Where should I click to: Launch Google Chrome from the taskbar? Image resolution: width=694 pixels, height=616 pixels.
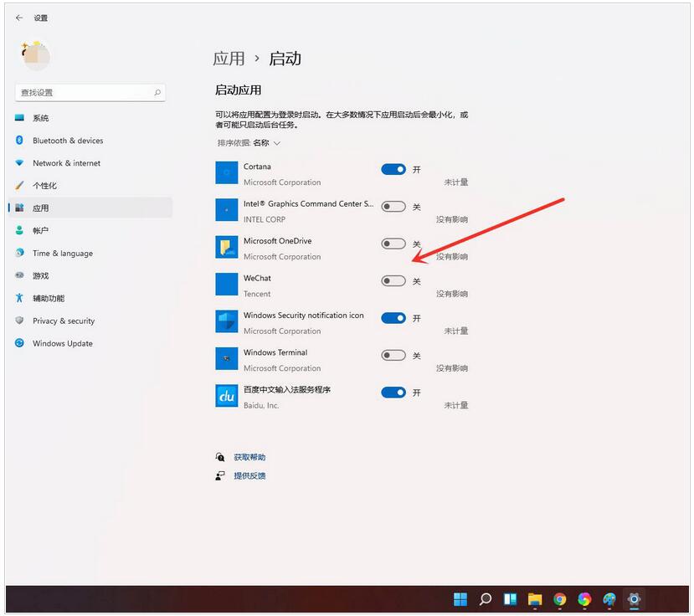pyautogui.click(x=559, y=599)
